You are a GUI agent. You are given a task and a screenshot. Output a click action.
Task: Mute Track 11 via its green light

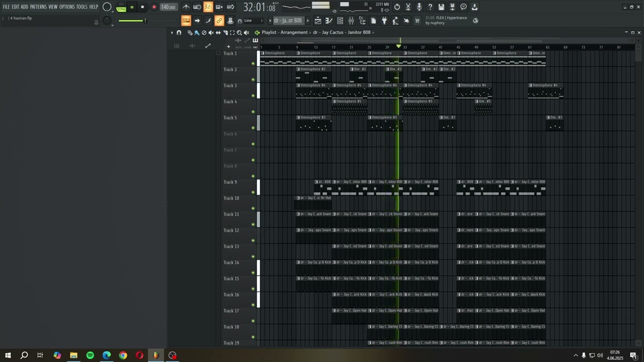pyautogui.click(x=253, y=224)
